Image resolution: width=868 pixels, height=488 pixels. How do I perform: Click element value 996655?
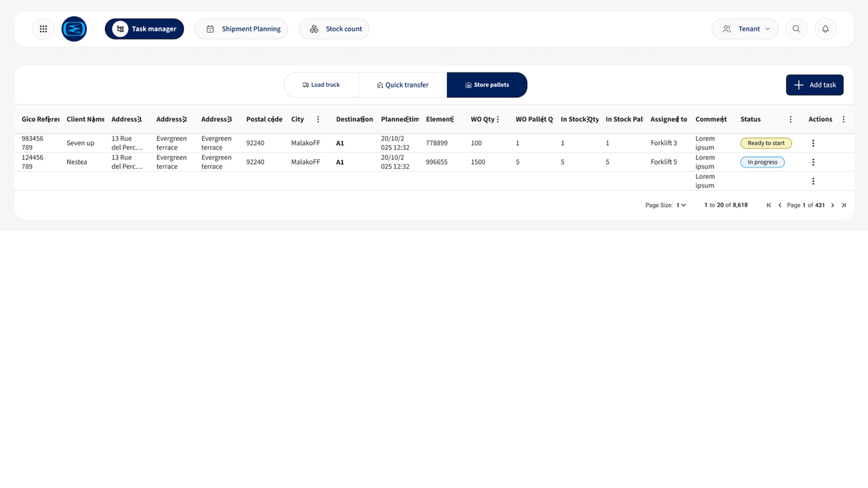click(x=437, y=162)
